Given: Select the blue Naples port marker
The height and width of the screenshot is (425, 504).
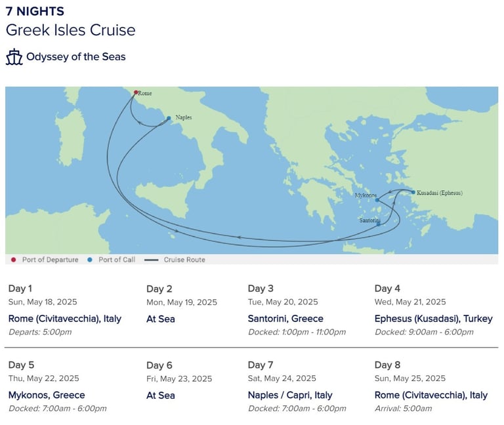Looking at the screenshot, I should tap(169, 118).
